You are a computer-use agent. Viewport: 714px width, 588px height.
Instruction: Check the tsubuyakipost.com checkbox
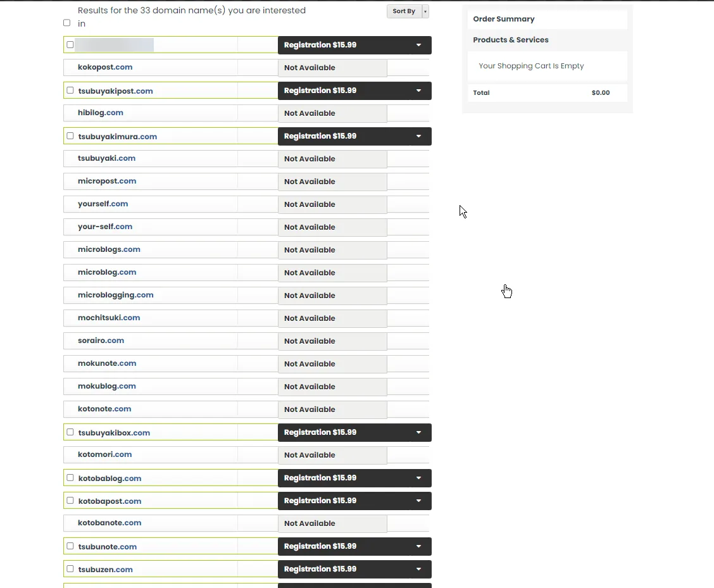(x=70, y=91)
